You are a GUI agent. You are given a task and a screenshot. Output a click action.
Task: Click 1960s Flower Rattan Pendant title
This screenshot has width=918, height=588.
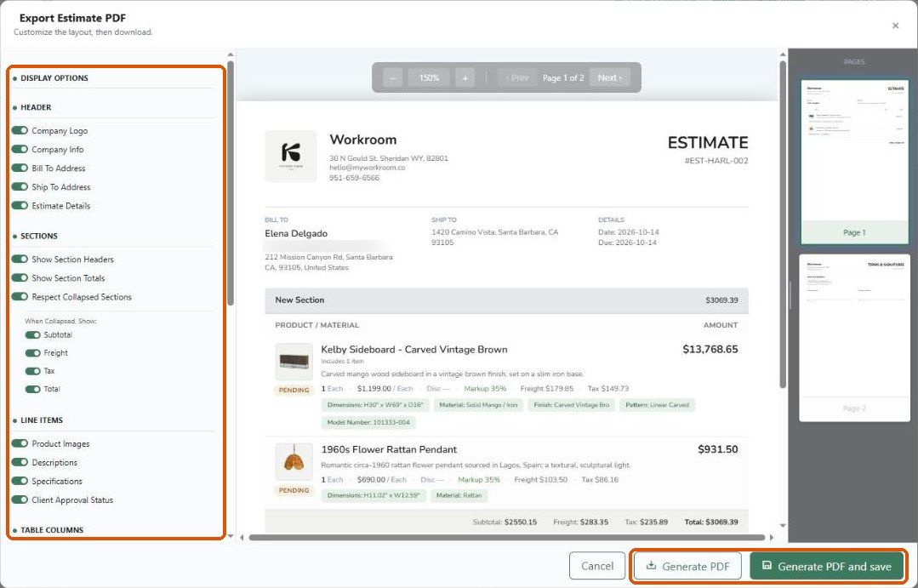[389, 449]
